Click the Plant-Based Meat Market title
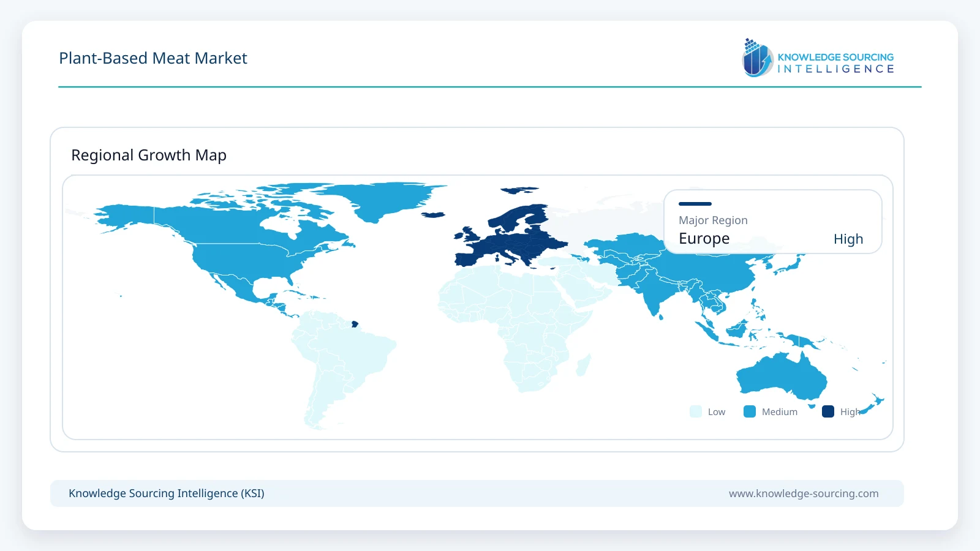Screen dimensions: 980x551 [153, 58]
